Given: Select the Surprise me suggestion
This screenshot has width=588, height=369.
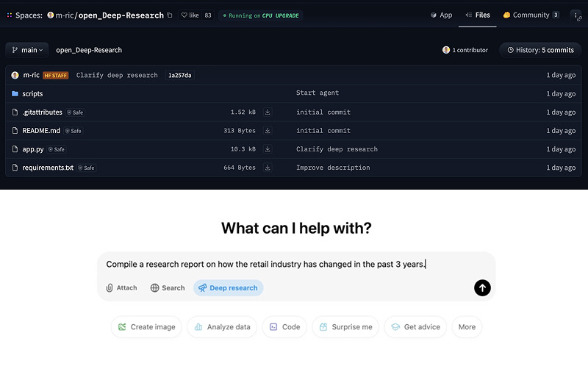Looking at the screenshot, I should point(345,327).
